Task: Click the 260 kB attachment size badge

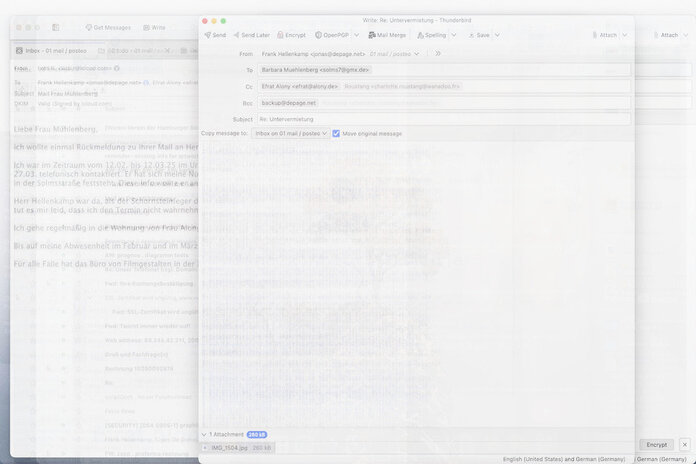Action: click(257, 434)
